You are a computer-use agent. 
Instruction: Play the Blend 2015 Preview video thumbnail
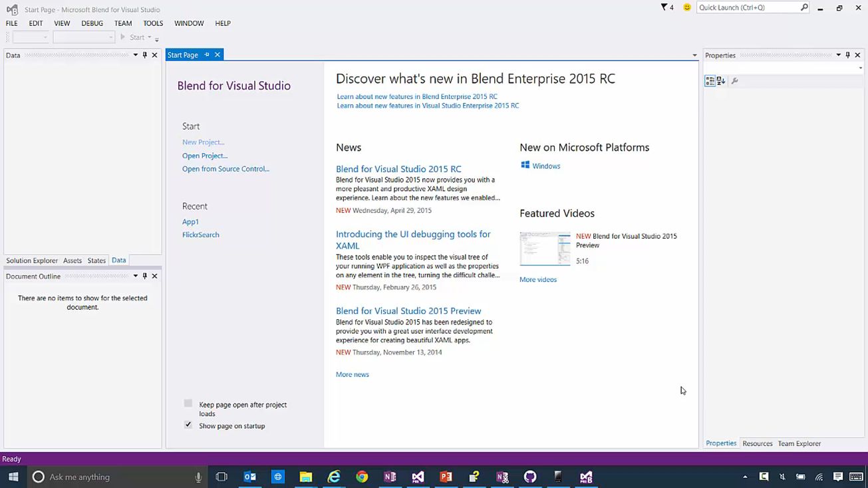click(545, 249)
